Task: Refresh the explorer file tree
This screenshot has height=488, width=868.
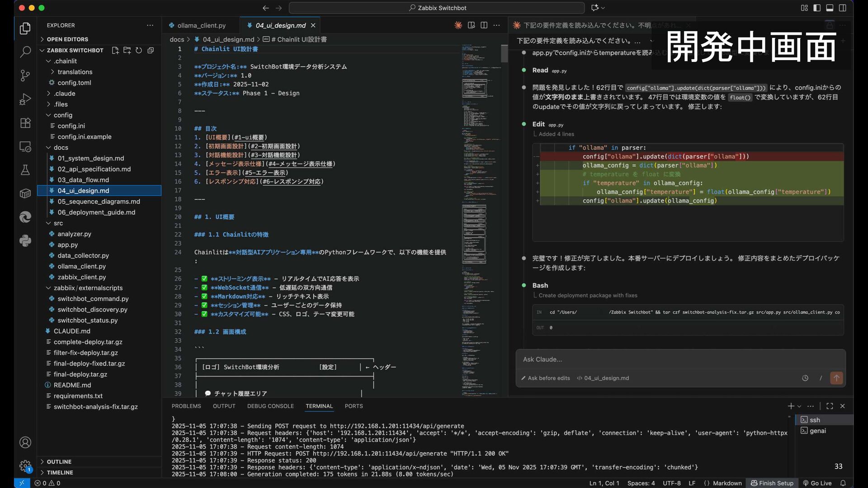Action: click(139, 50)
